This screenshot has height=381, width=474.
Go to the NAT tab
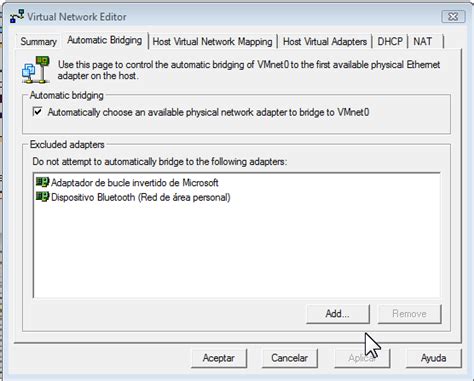pos(425,42)
